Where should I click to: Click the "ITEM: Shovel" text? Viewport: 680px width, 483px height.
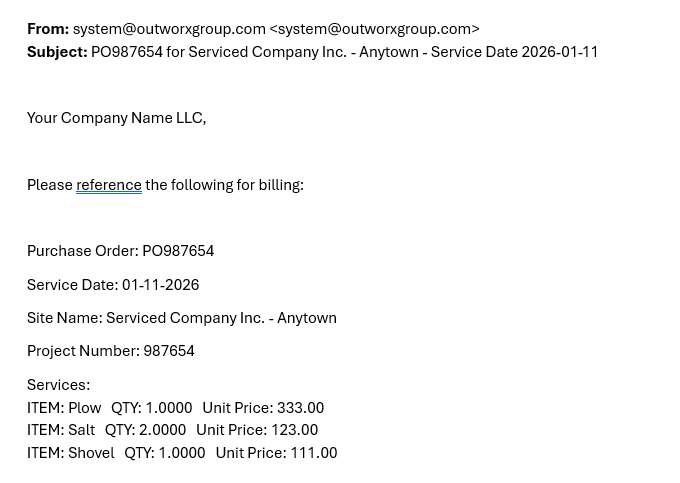pos(70,453)
